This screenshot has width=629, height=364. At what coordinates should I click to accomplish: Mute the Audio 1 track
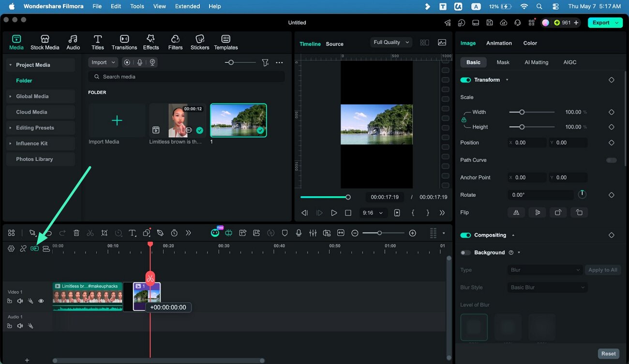point(20,326)
